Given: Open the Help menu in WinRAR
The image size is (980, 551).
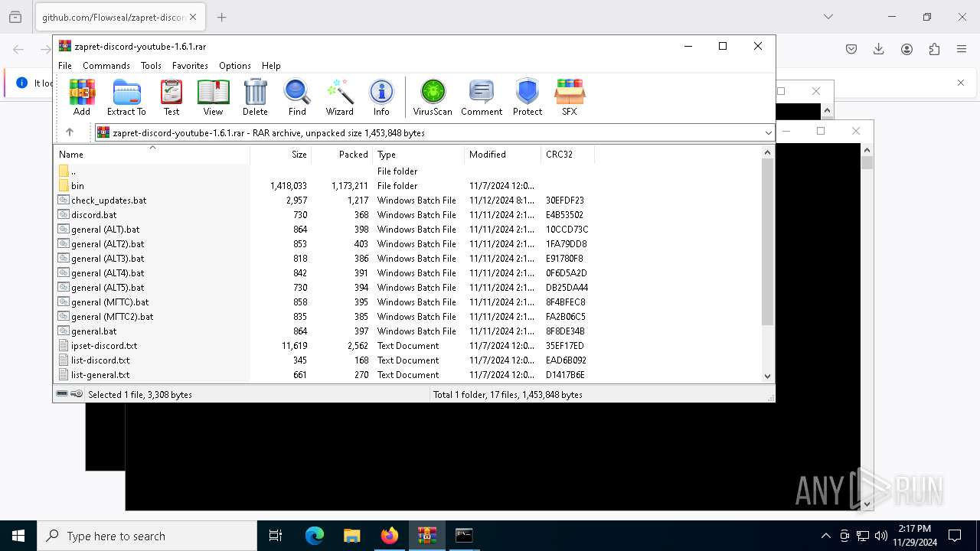Looking at the screenshot, I should [x=271, y=66].
